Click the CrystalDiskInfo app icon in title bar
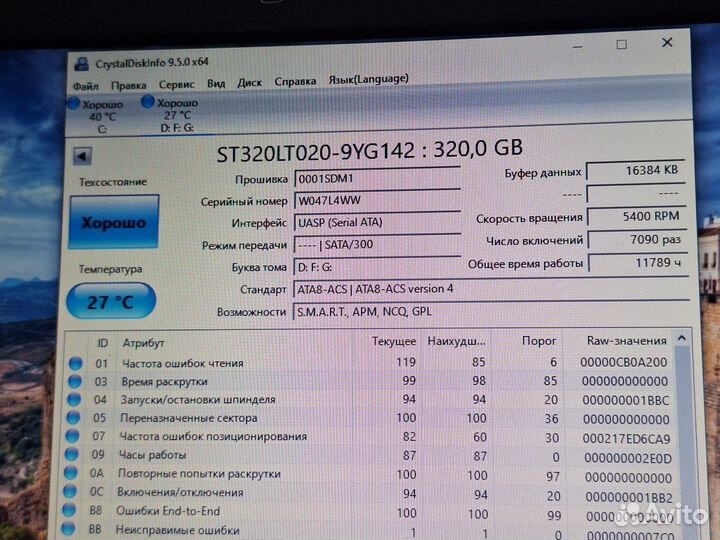This screenshot has height=540, width=720. click(x=82, y=64)
